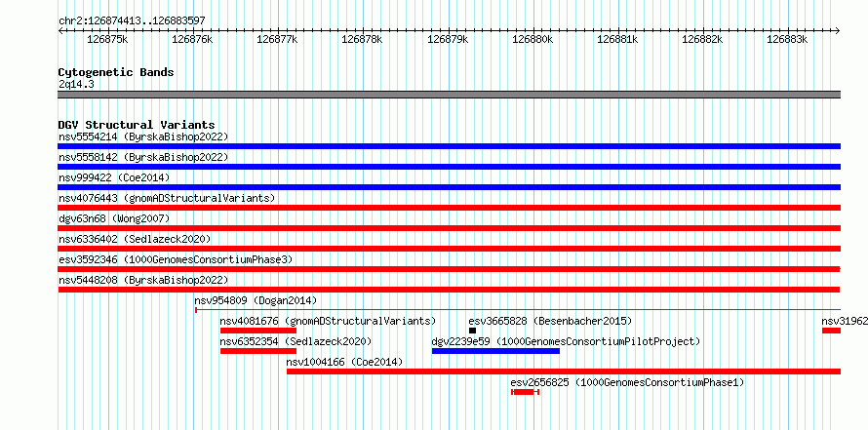Click the 126880k ruler tick label

(533, 40)
